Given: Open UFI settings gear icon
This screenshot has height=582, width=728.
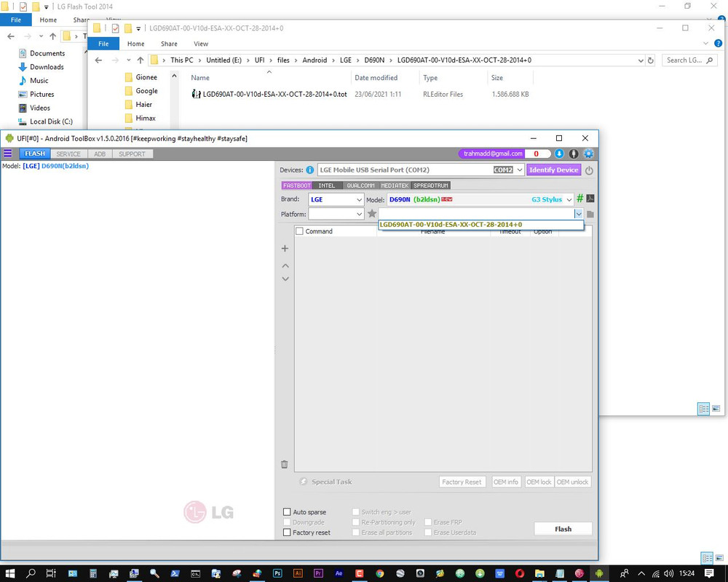Looking at the screenshot, I should point(589,154).
